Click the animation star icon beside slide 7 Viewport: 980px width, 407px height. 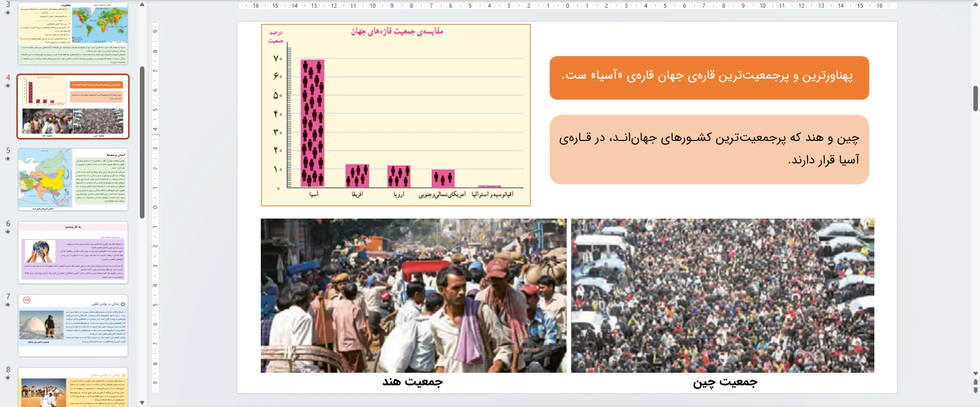click(8, 305)
